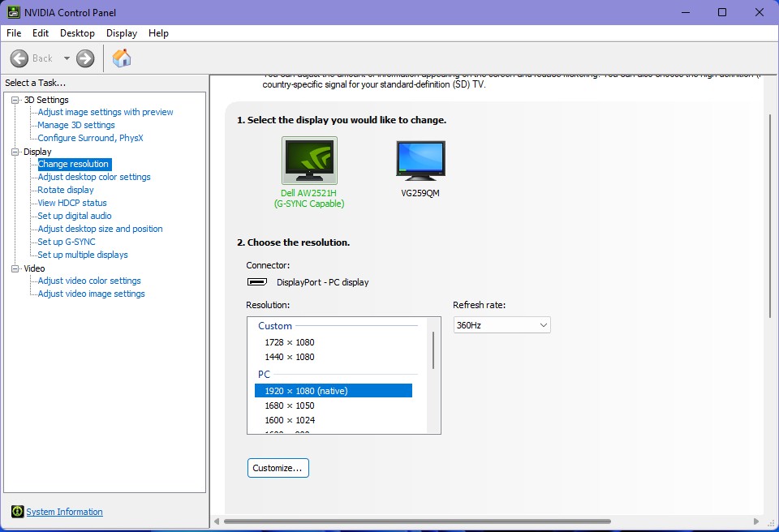Open the Help menu
779x532 pixels.
(158, 33)
